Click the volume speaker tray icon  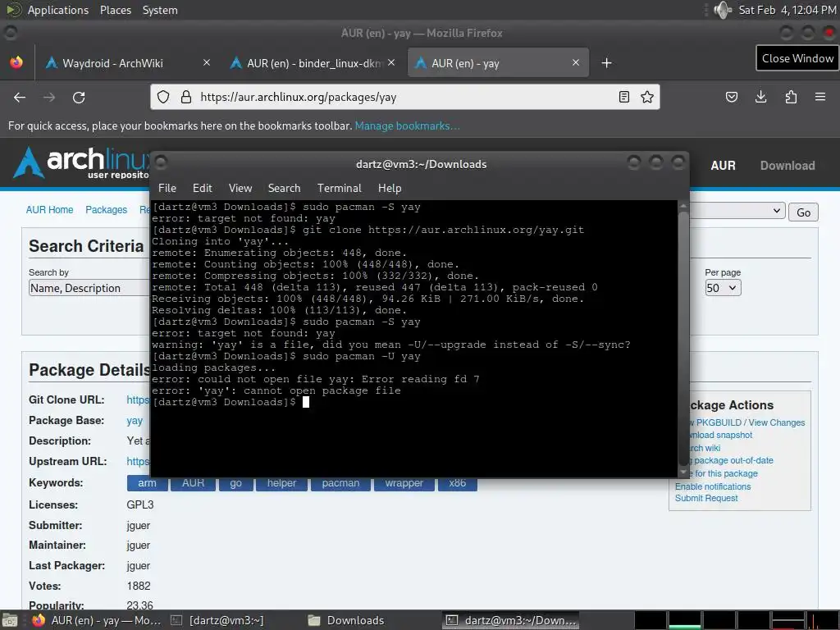(723, 10)
